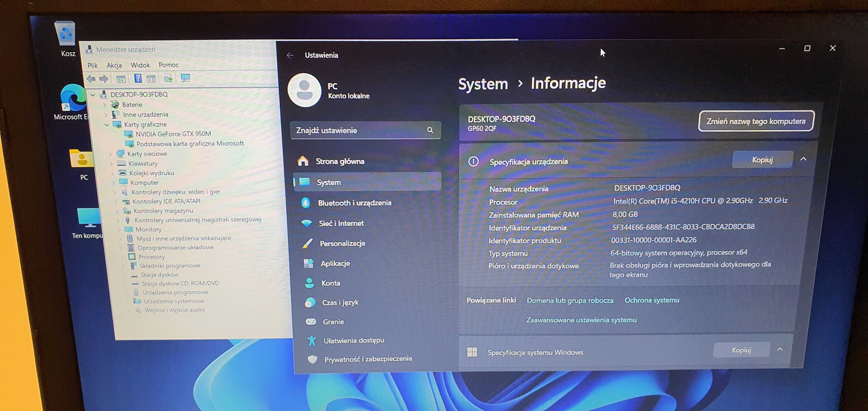Open Ochrona systemu link
The height and width of the screenshot is (411, 868).
point(652,300)
